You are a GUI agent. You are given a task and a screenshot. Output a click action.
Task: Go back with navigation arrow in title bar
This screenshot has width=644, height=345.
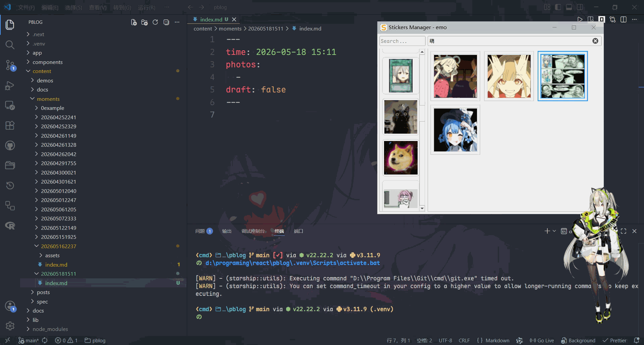click(x=190, y=7)
